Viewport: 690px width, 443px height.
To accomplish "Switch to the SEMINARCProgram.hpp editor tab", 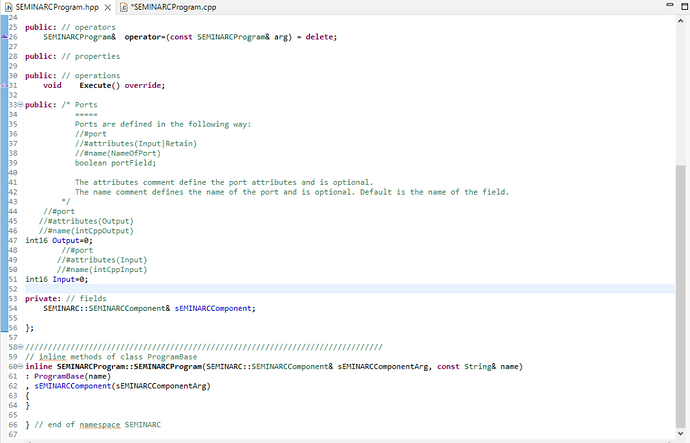I will pyautogui.click(x=57, y=7).
